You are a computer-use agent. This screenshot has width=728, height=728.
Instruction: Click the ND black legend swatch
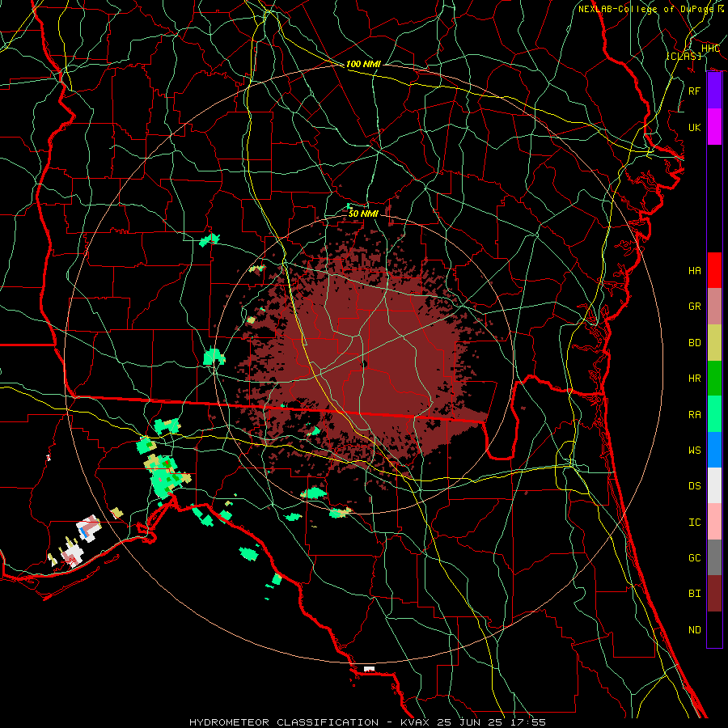point(714,629)
